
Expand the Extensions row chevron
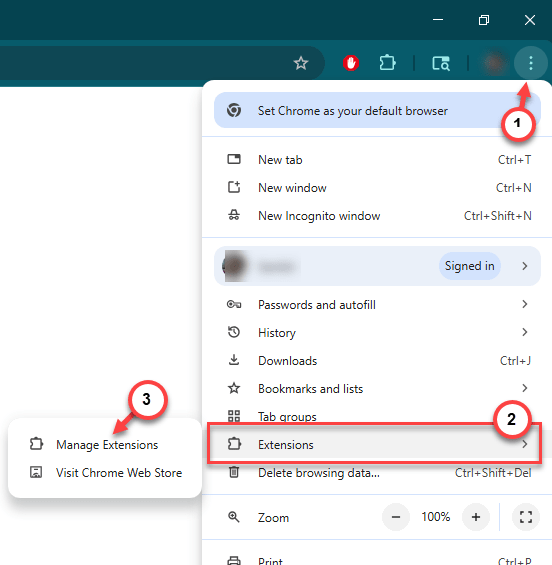coord(525,444)
